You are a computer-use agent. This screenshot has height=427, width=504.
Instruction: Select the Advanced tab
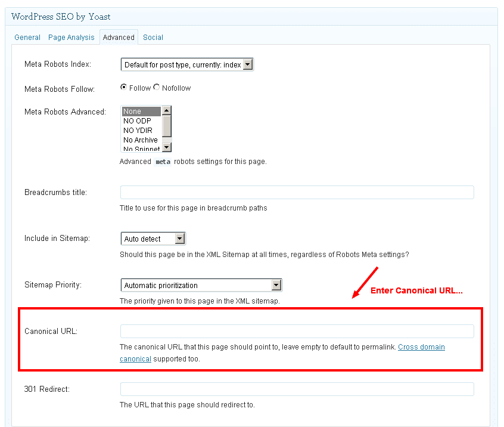(x=119, y=38)
